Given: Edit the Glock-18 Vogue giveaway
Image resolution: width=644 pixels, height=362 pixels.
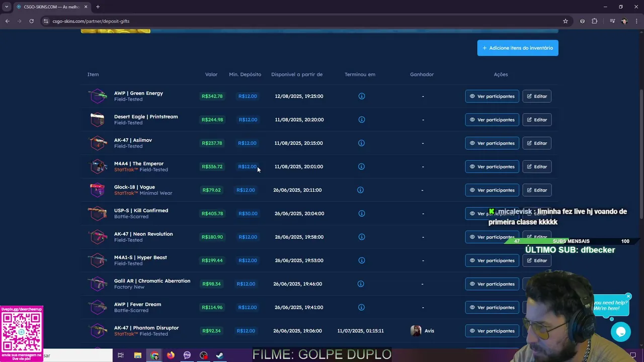Looking at the screenshot, I should pos(537,190).
